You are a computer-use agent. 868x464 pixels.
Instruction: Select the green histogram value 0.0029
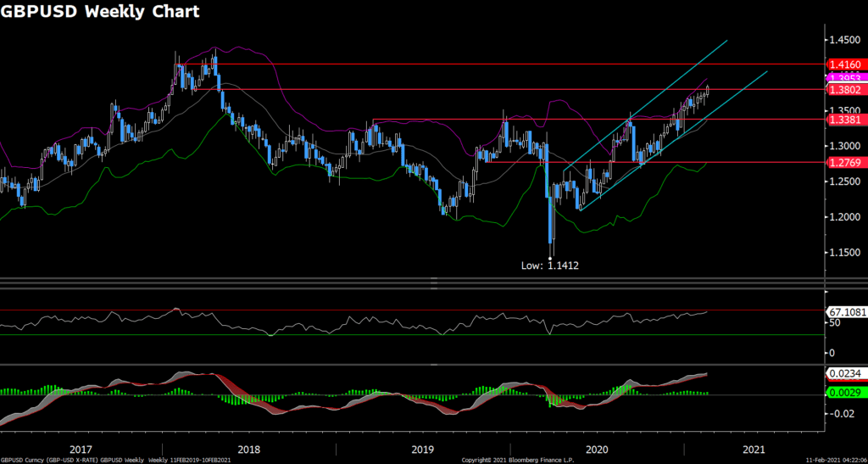point(845,393)
